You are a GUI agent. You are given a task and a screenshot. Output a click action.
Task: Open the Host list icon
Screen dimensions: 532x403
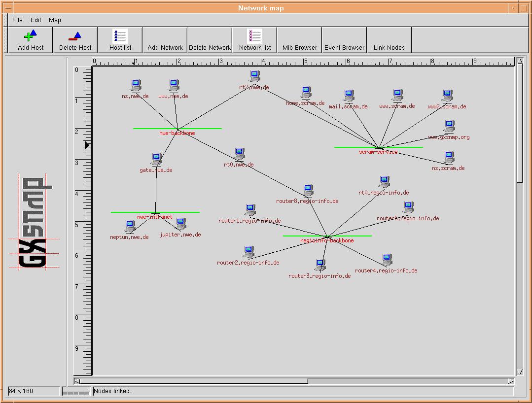click(x=120, y=35)
